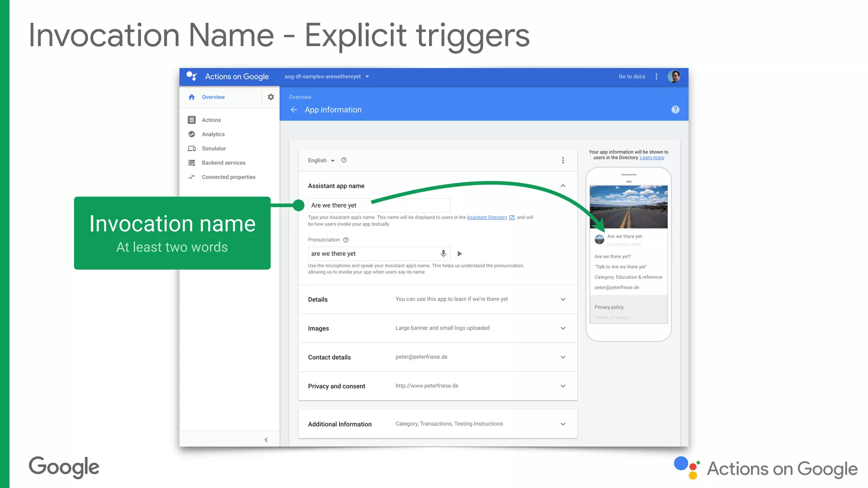Click the Analytics chart icon

[x=192, y=134]
